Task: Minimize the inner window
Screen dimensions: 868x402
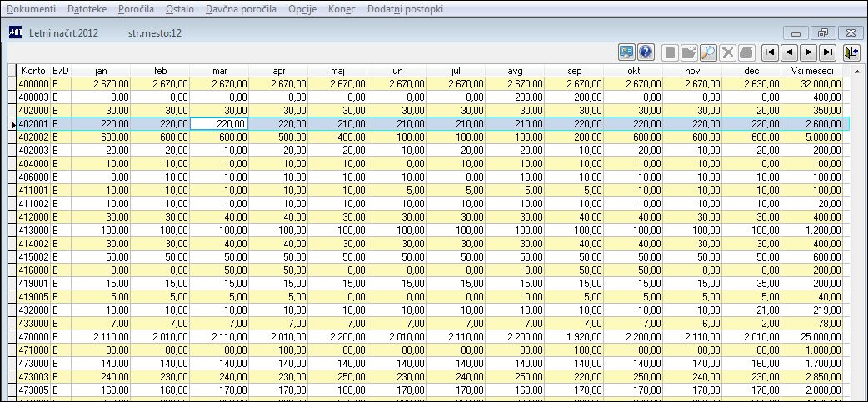Action: pos(796,33)
